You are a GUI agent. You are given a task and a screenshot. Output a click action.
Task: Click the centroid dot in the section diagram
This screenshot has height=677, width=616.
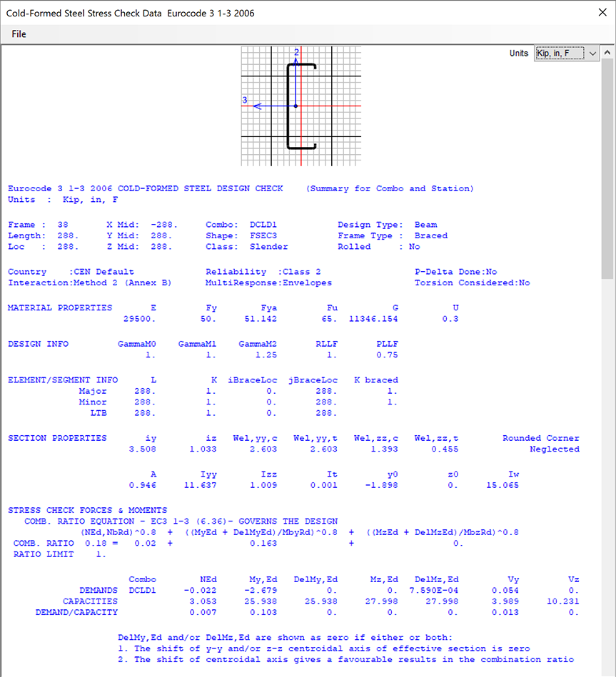click(x=296, y=106)
